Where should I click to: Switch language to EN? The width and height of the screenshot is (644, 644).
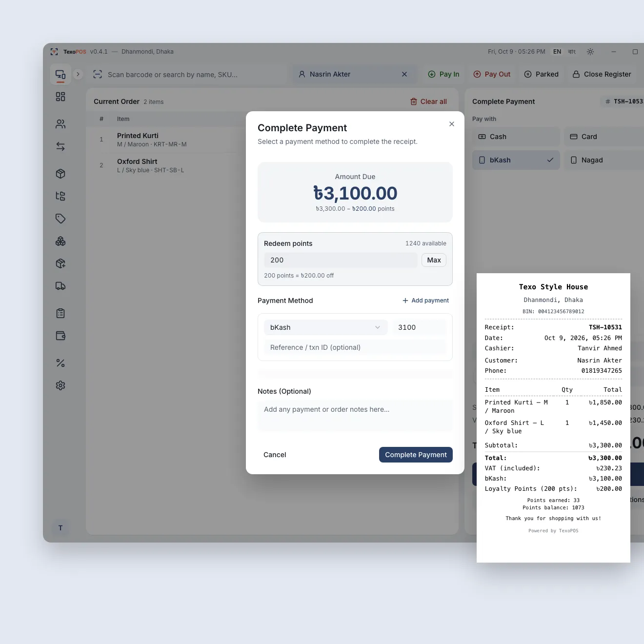tap(557, 52)
